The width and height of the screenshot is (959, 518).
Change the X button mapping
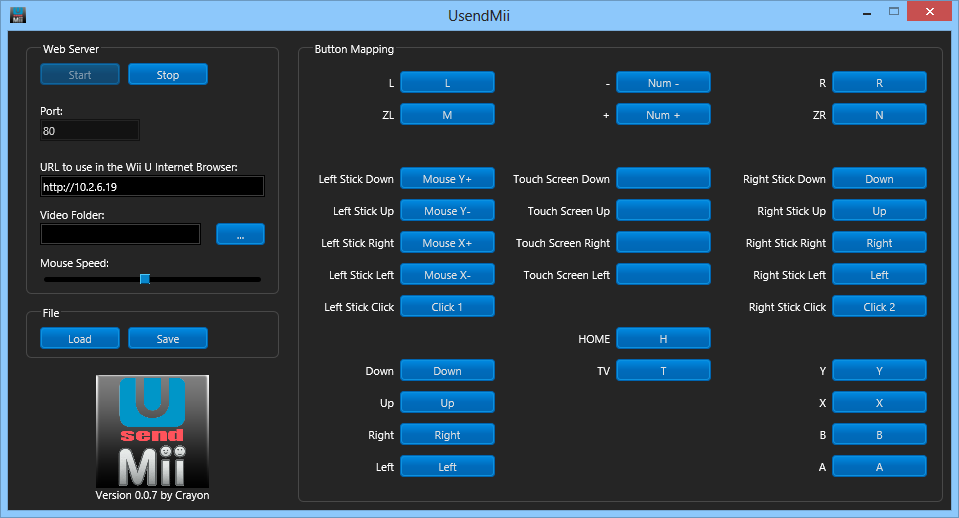[x=879, y=402]
